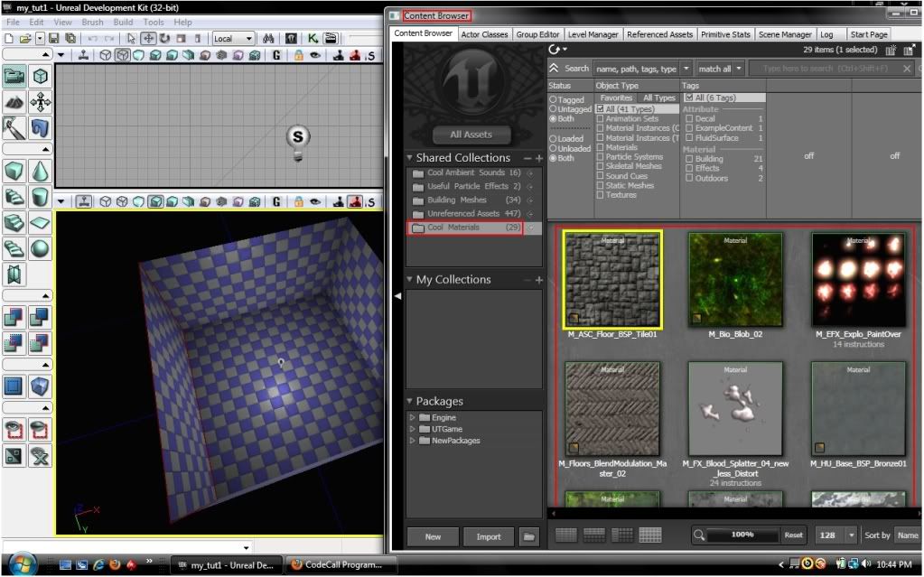Select the Linear Staircase brush builder
Screen dimensions: 924x577
click(14, 223)
